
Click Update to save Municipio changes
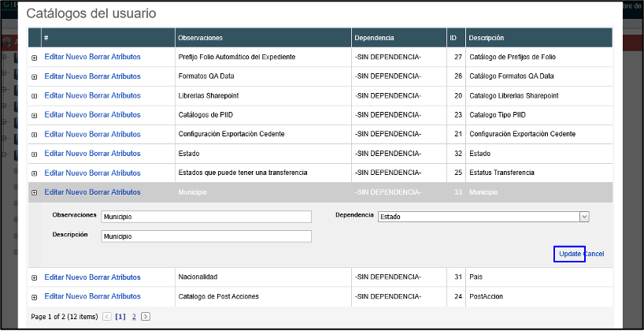click(x=569, y=254)
